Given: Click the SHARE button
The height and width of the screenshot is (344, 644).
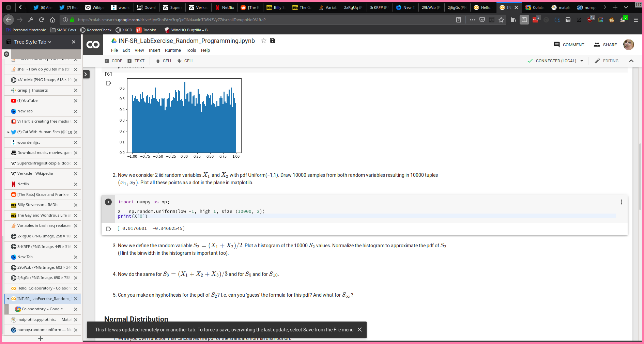Looking at the screenshot, I should [605, 45].
